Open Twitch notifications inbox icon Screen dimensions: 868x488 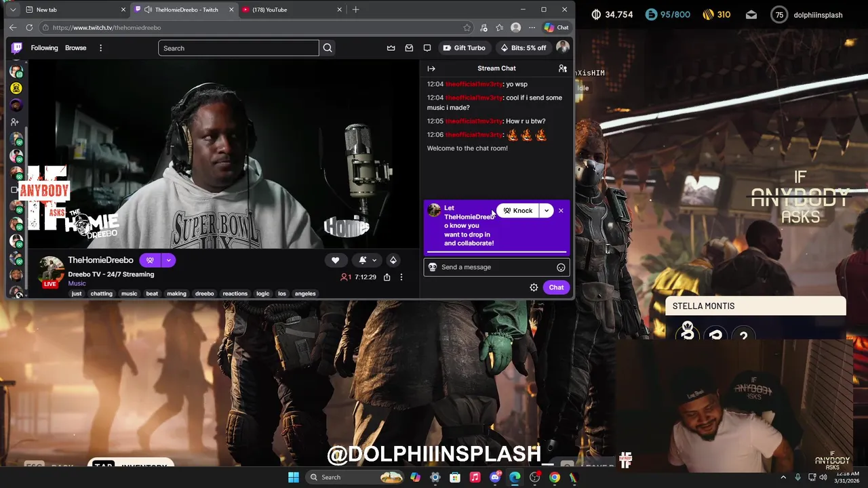click(409, 48)
